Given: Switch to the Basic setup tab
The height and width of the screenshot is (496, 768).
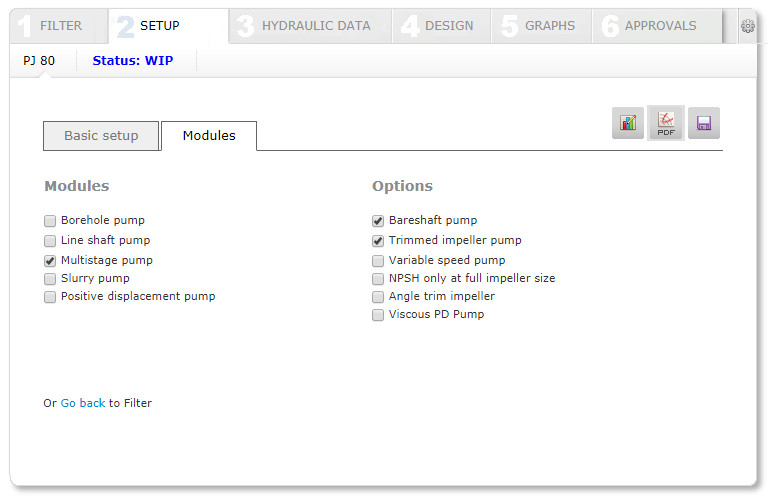Looking at the screenshot, I should [101, 136].
